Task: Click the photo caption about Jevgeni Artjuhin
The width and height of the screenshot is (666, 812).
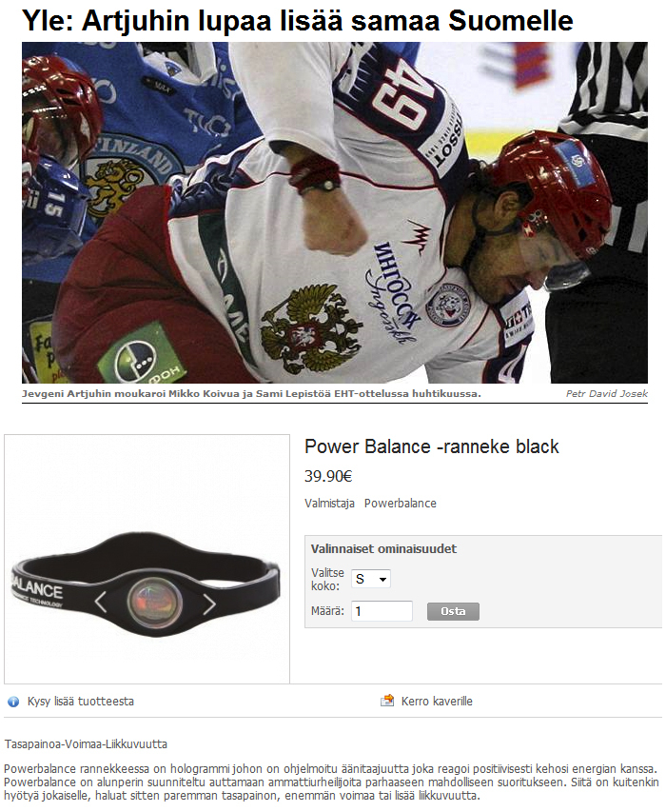Action: click(251, 393)
